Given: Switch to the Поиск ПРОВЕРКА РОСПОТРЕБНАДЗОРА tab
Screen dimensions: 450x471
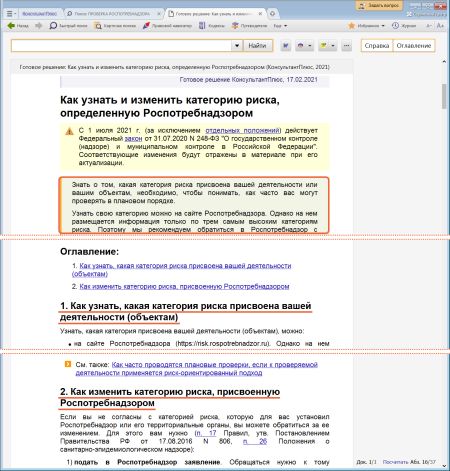Looking at the screenshot, I should [112, 14].
